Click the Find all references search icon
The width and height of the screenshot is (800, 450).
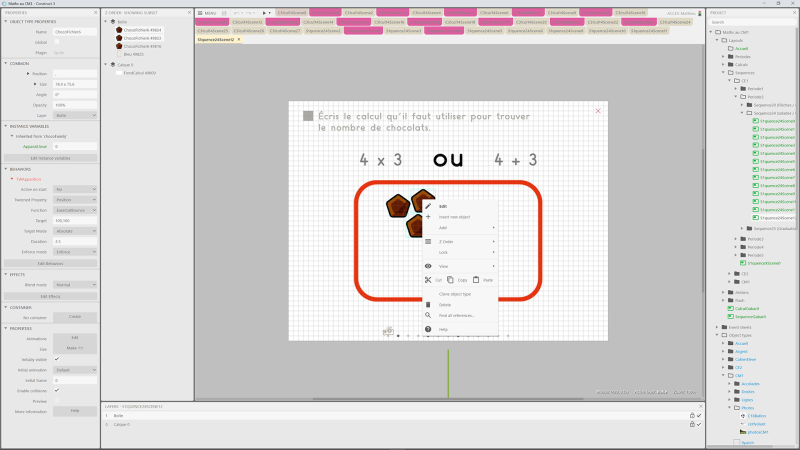tap(428, 315)
